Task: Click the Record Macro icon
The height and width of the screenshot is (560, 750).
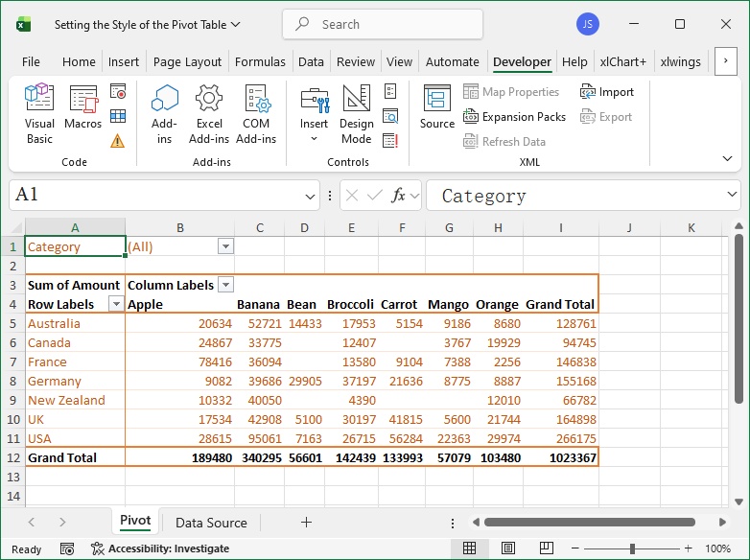Action: 118,91
